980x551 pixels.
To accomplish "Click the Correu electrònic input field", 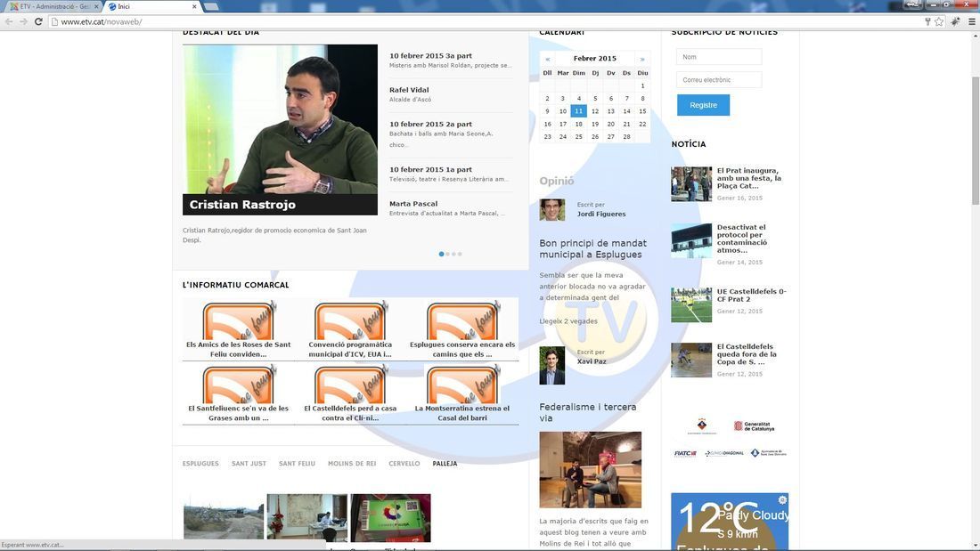I will (x=719, y=80).
